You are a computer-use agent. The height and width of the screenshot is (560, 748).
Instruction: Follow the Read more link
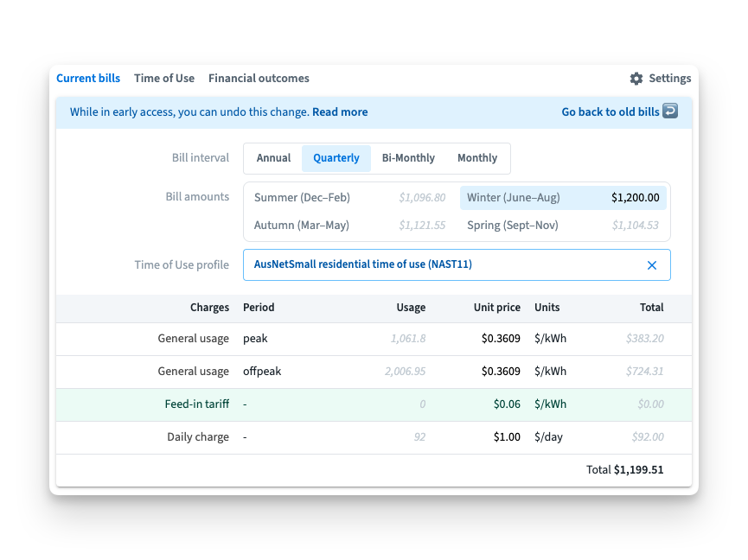point(340,112)
